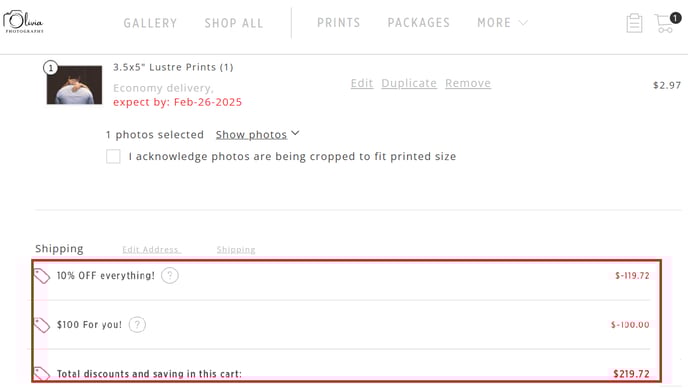Click help icon beside 10% OFF everything

click(170, 275)
